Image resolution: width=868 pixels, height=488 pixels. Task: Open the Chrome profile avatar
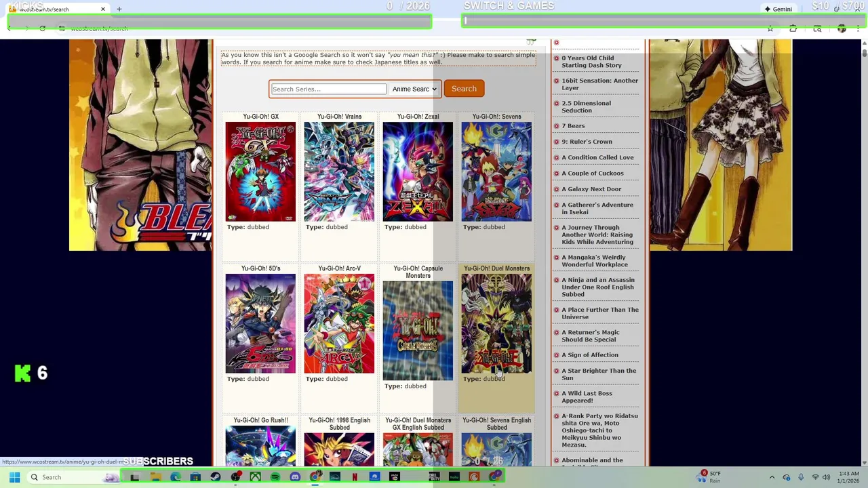click(842, 28)
